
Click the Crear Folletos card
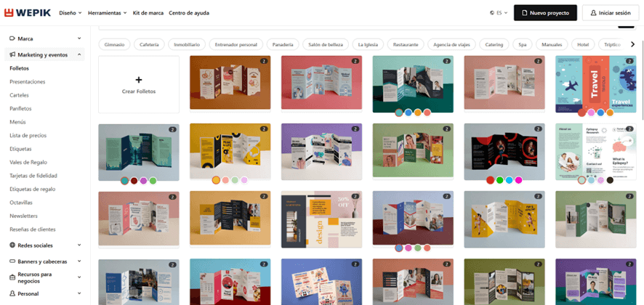point(139,84)
